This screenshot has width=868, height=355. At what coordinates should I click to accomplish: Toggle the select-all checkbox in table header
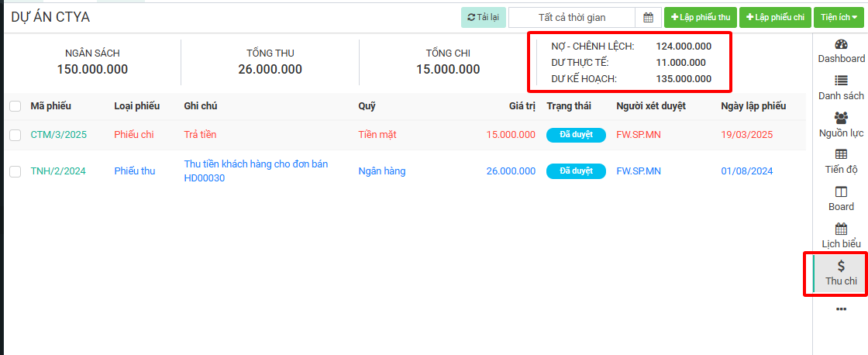(15, 106)
